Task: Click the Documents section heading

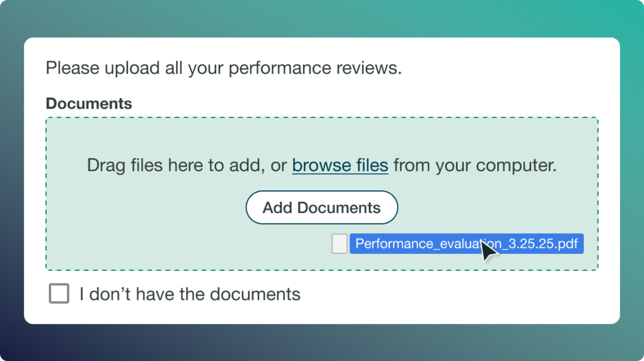Action: [89, 103]
